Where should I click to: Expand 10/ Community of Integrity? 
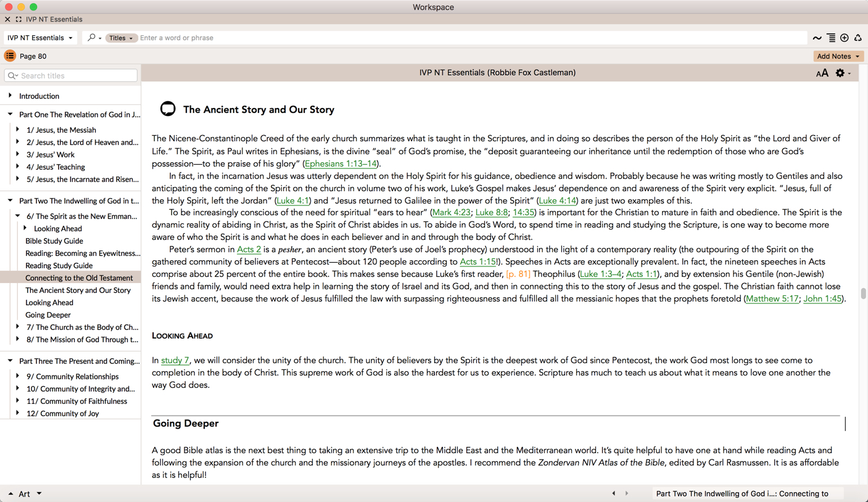tap(18, 389)
